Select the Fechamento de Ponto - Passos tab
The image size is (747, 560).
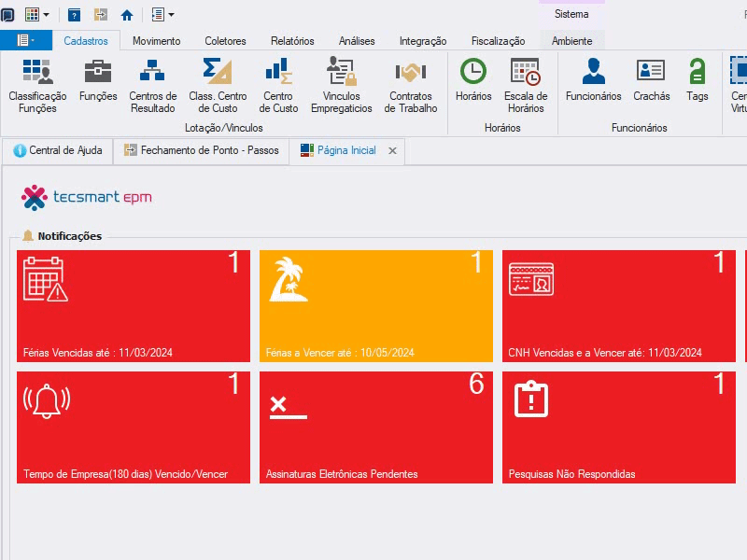(x=201, y=150)
